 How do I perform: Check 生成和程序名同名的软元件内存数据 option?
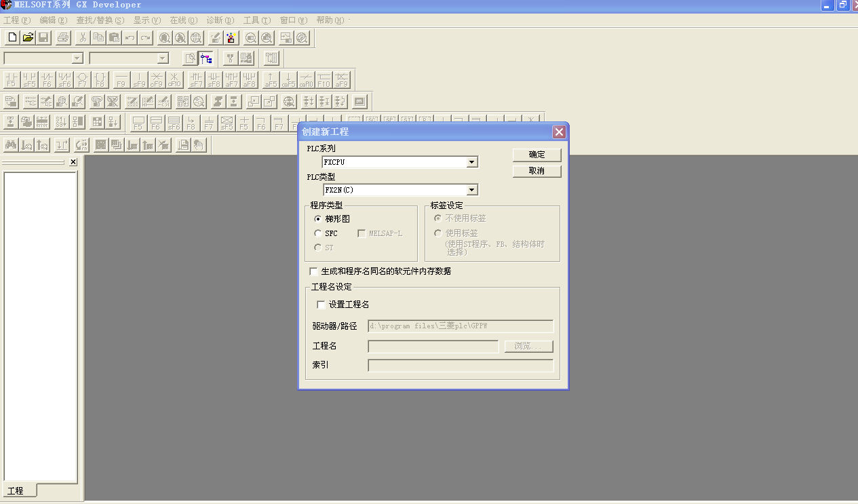pos(313,271)
